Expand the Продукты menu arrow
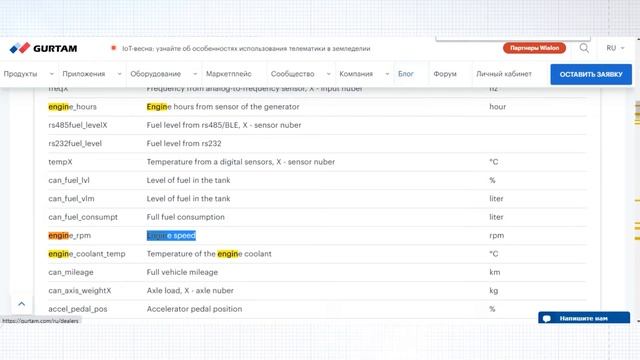 51,74
